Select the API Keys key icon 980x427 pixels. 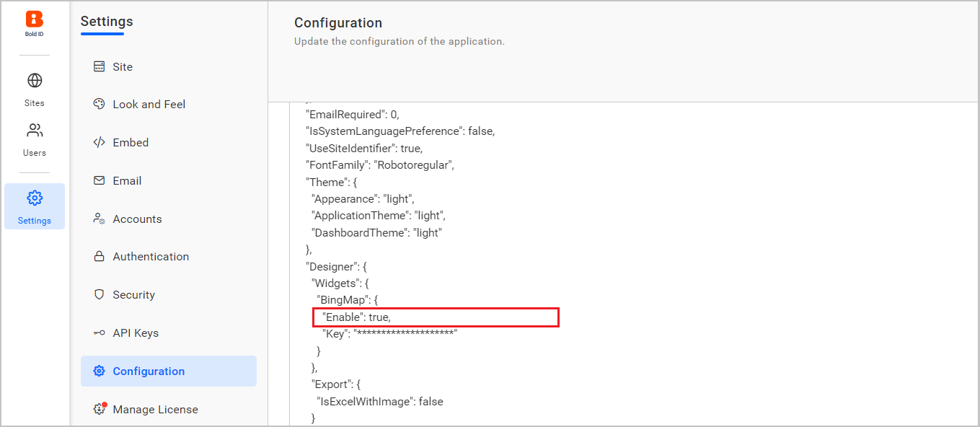click(x=98, y=333)
